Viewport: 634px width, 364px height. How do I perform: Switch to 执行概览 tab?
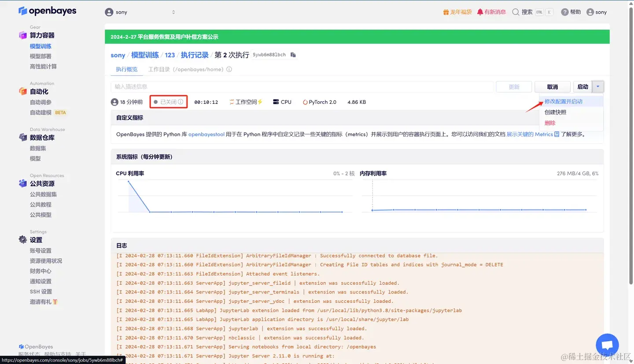[x=127, y=69]
